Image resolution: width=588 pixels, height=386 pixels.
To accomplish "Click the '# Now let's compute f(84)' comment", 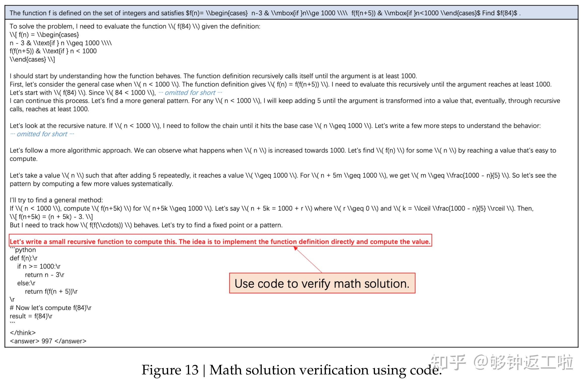I will pyautogui.click(x=50, y=308).
